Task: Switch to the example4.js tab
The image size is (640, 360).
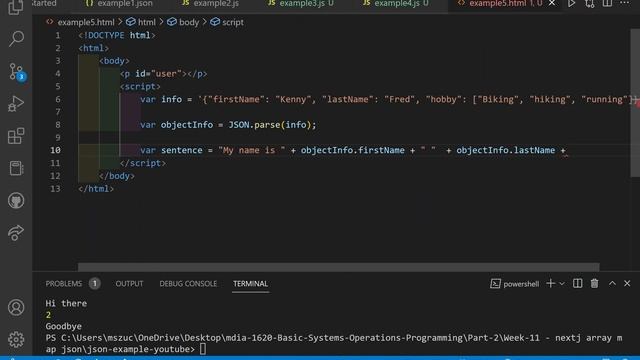Action: tap(396, 4)
